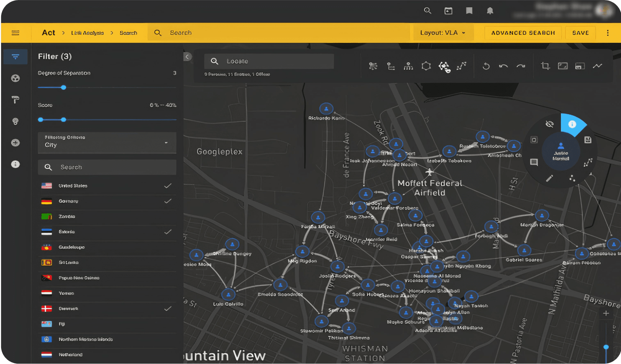Open the three-dot overflow menu
This screenshot has width=621, height=364.
point(608,33)
